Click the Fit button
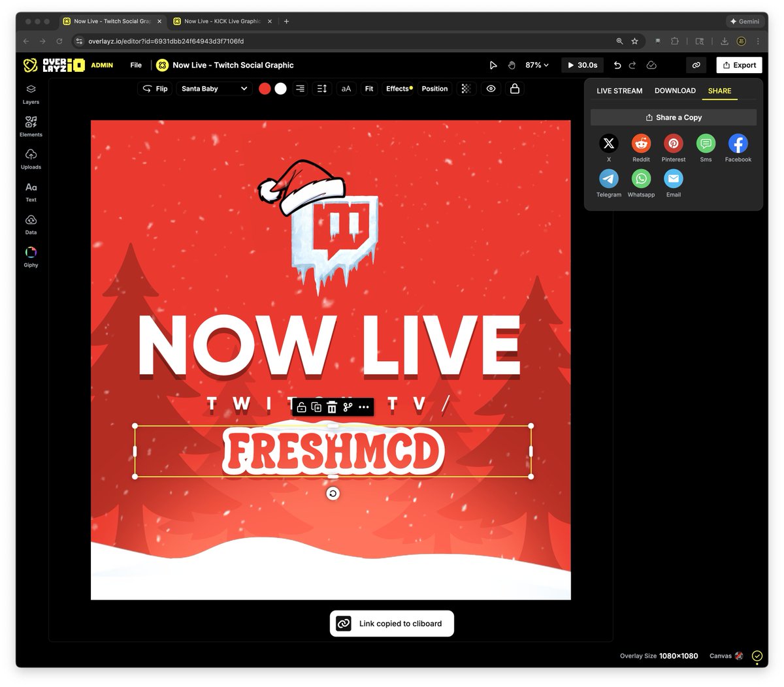Viewport: 784px width, 687px height. [x=369, y=89]
